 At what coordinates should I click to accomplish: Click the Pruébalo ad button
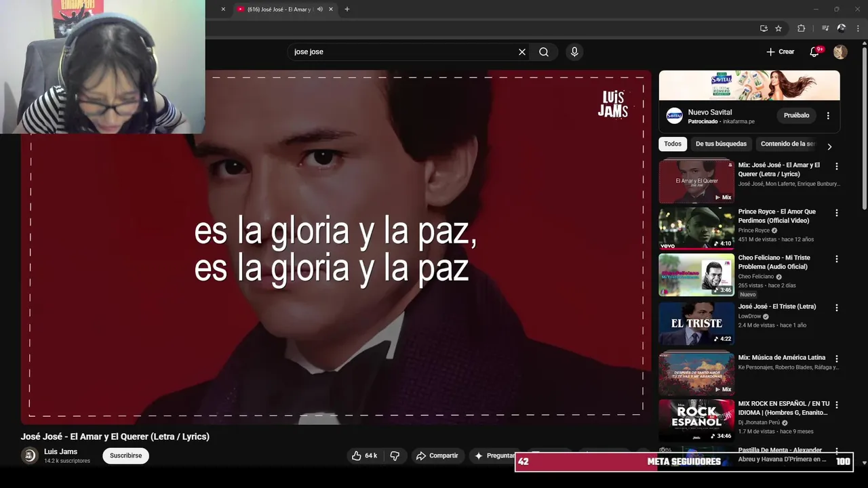pos(796,115)
